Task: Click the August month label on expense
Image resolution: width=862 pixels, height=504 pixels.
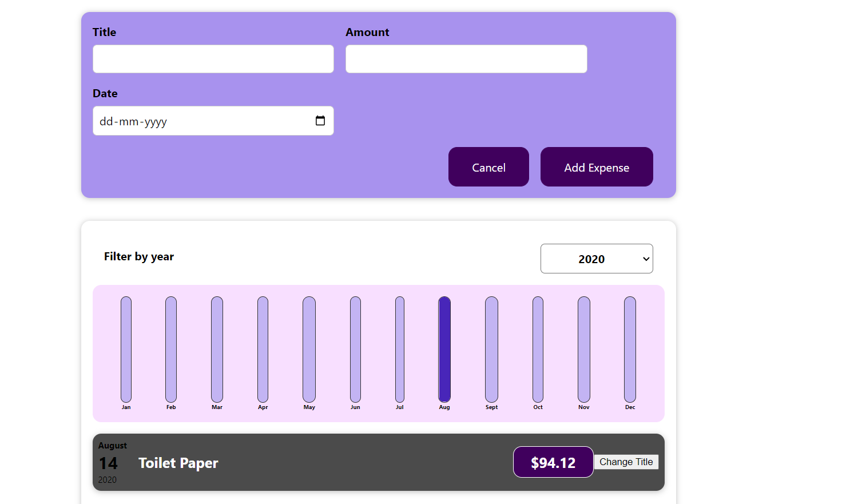Action: 113,446
